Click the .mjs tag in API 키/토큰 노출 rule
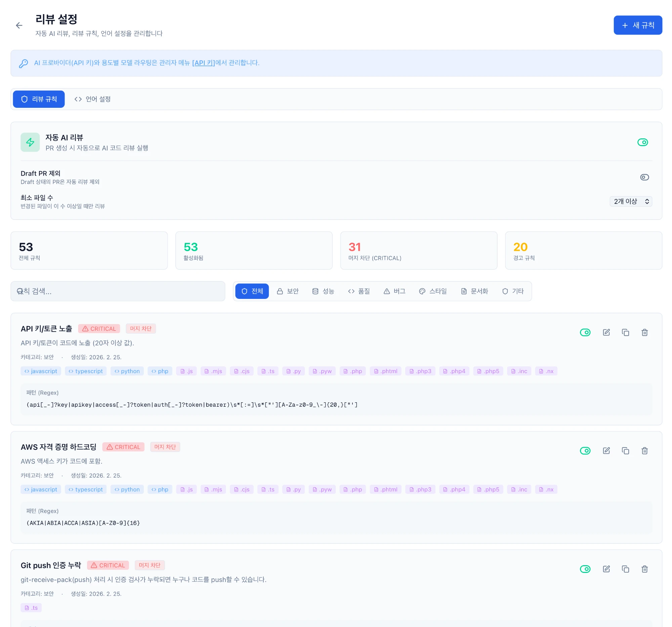 (213, 371)
